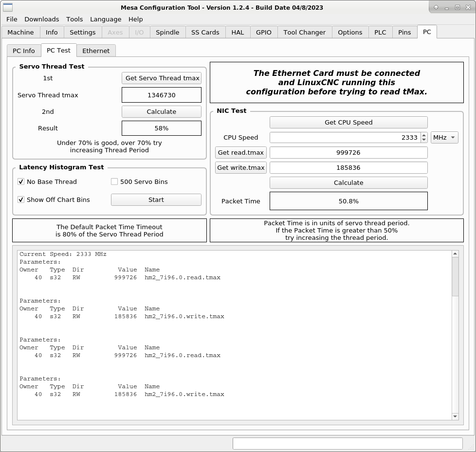Open the MHz unit dropdown
The width and height of the screenshot is (476, 452).
pos(444,138)
